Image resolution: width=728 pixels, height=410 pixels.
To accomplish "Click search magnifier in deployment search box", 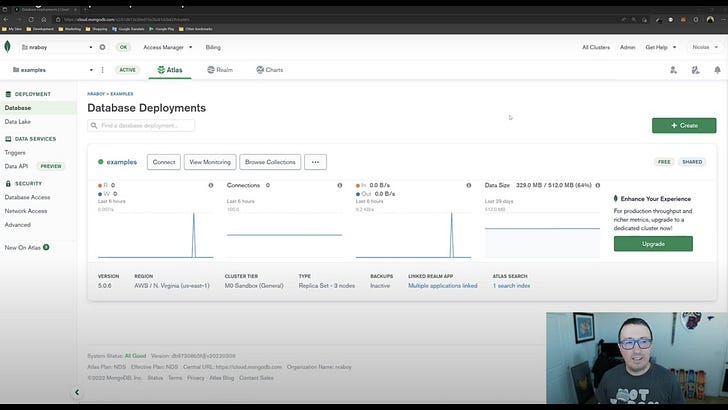I will pyautogui.click(x=94, y=125).
